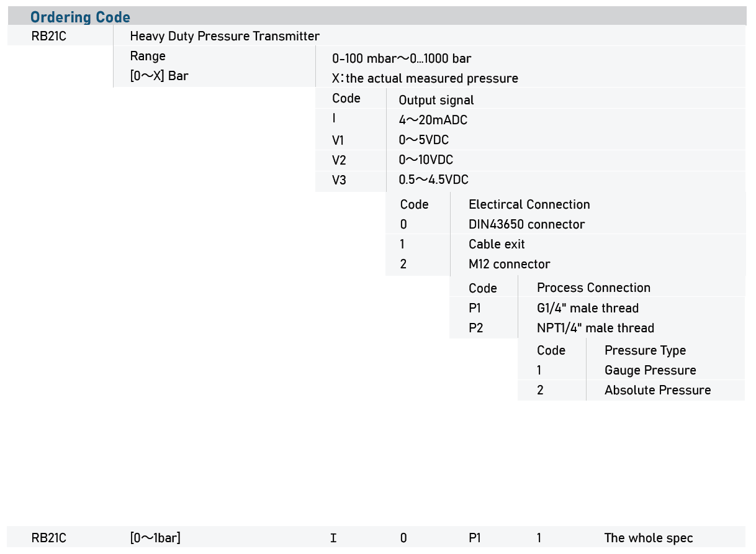Click the Process Connection header
The image size is (756, 554).
pos(593,288)
